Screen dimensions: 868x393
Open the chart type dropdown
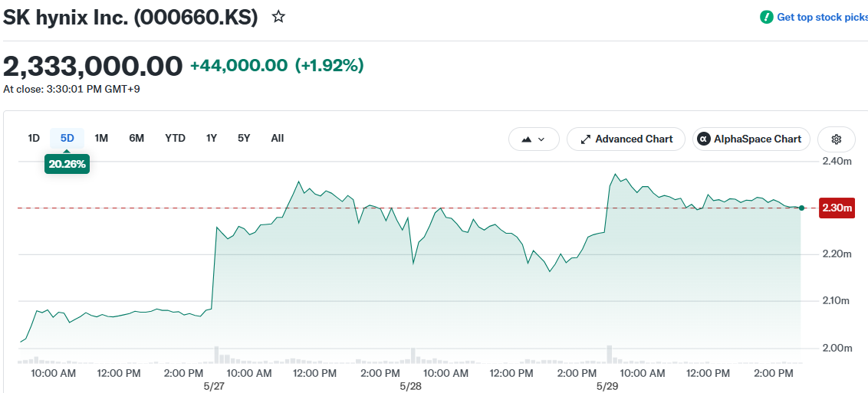click(534, 139)
